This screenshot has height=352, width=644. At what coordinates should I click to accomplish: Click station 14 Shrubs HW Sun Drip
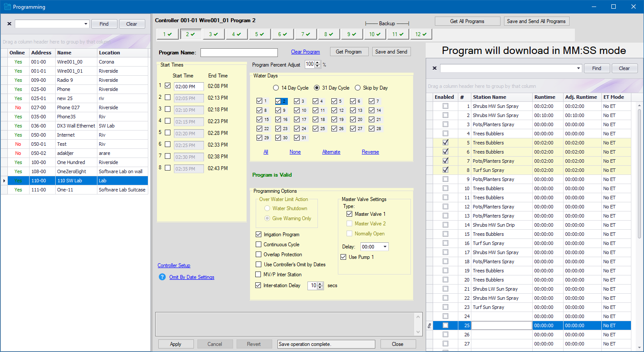tap(502, 225)
